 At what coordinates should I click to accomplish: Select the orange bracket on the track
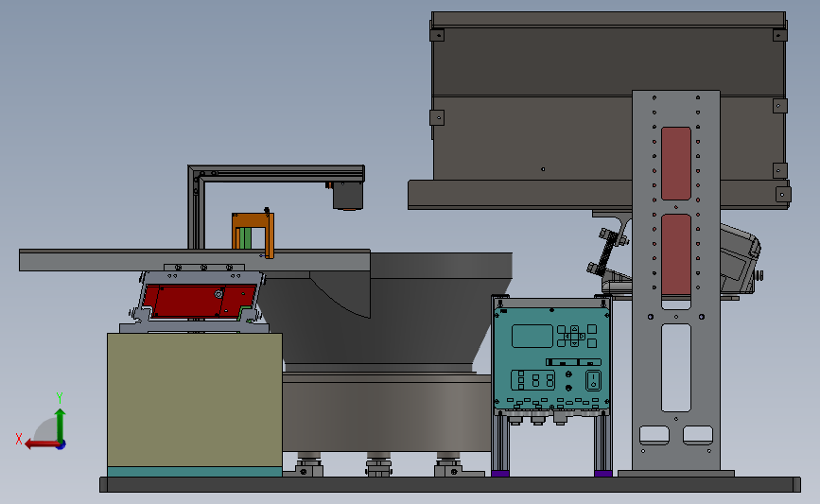pyautogui.click(x=253, y=232)
